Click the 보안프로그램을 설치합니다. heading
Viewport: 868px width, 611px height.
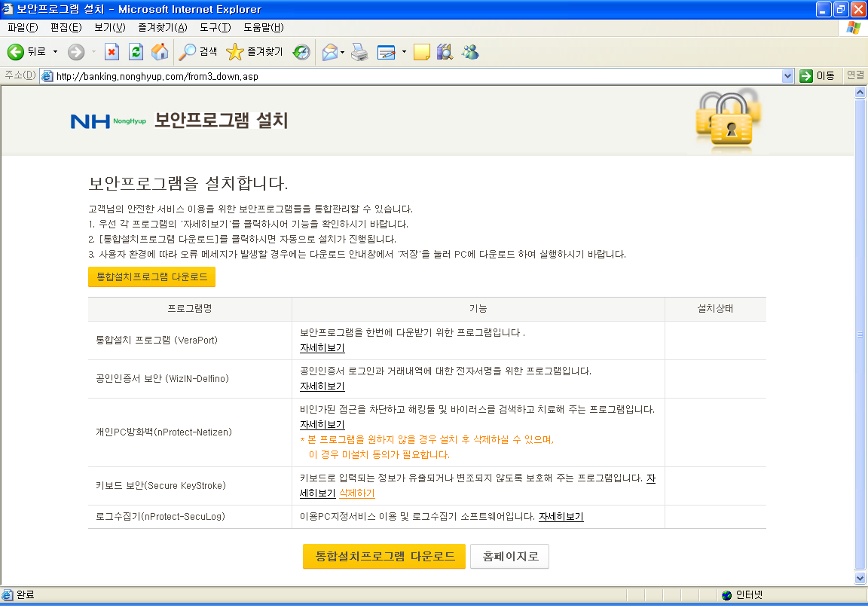188,183
